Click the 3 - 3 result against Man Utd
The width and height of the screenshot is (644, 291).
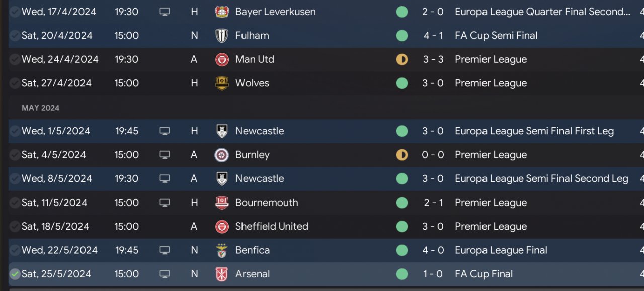pyautogui.click(x=433, y=59)
